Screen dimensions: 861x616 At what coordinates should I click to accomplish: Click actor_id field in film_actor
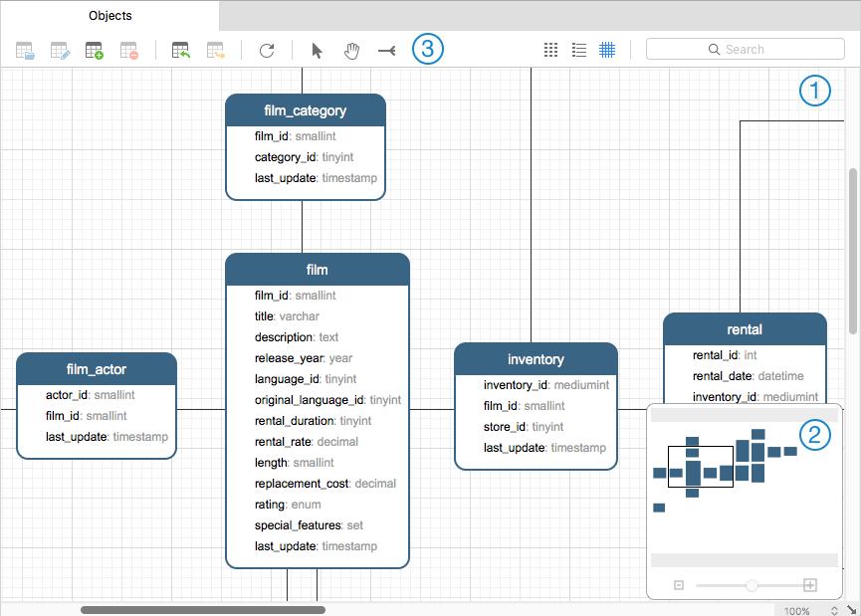point(90,395)
